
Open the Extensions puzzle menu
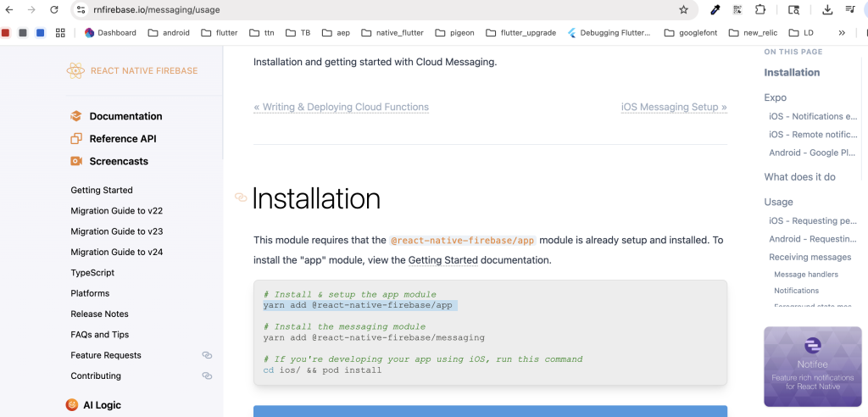pyautogui.click(x=760, y=9)
